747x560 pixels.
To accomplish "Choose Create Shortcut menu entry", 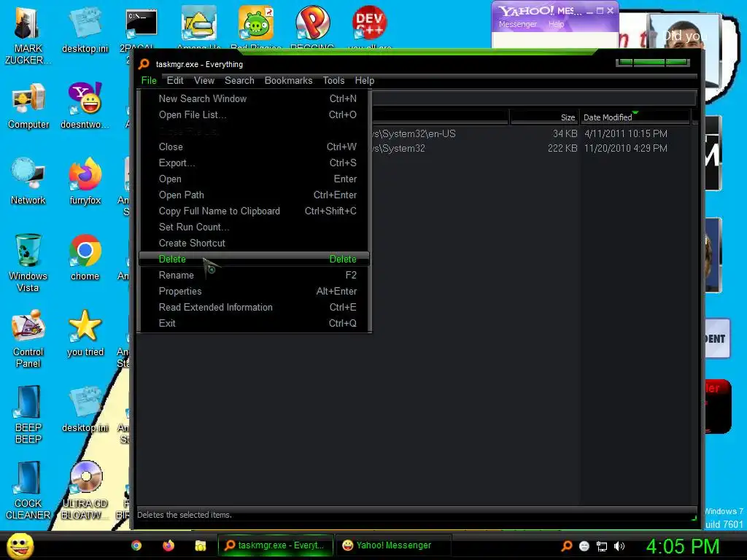I will coord(255,243).
